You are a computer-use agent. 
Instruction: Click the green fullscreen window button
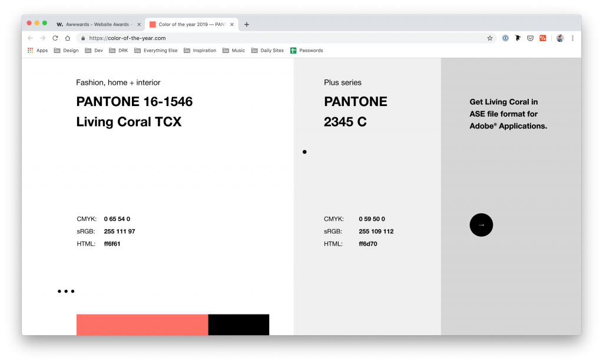tap(45, 23)
